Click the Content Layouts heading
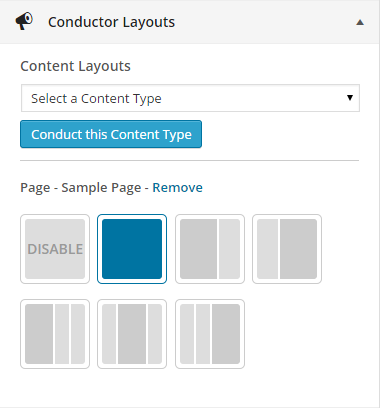 75,66
